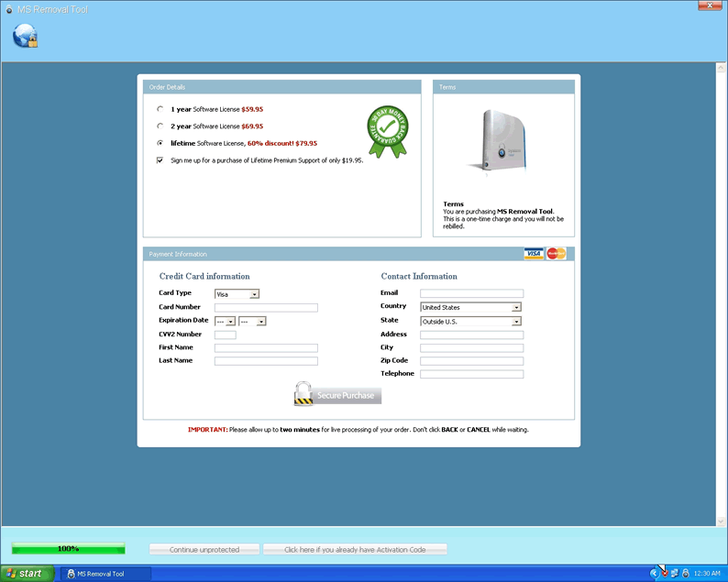Click the green money back guarantee ribbon badge

click(x=388, y=129)
